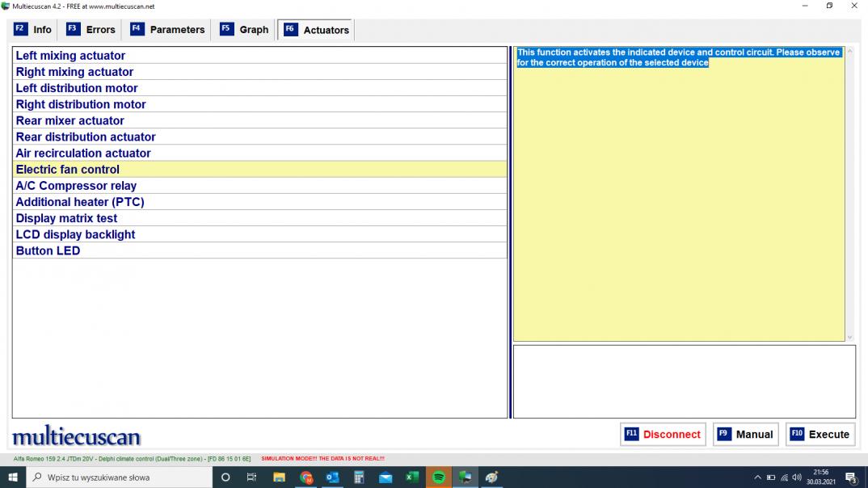Image resolution: width=868 pixels, height=488 pixels.
Task: Open the Paint icon in the taskbar
Action: tap(491, 477)
